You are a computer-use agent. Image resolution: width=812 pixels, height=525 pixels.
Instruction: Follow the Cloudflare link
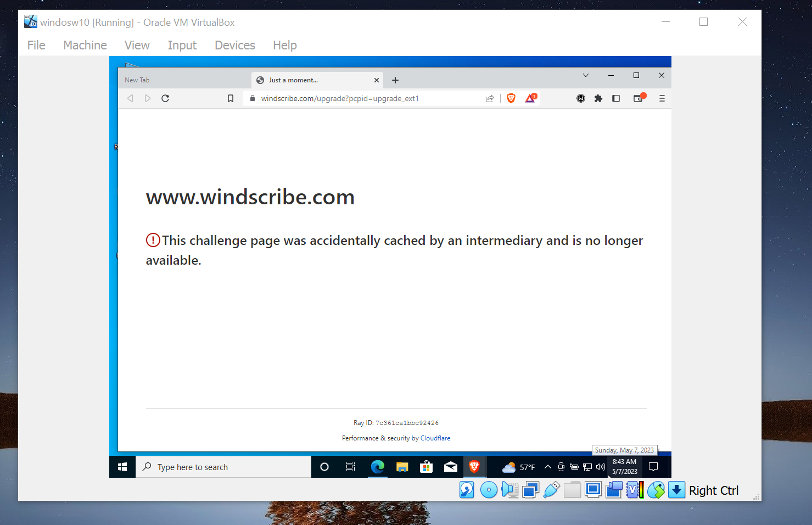pyautogui.click(x=435, y=438)
